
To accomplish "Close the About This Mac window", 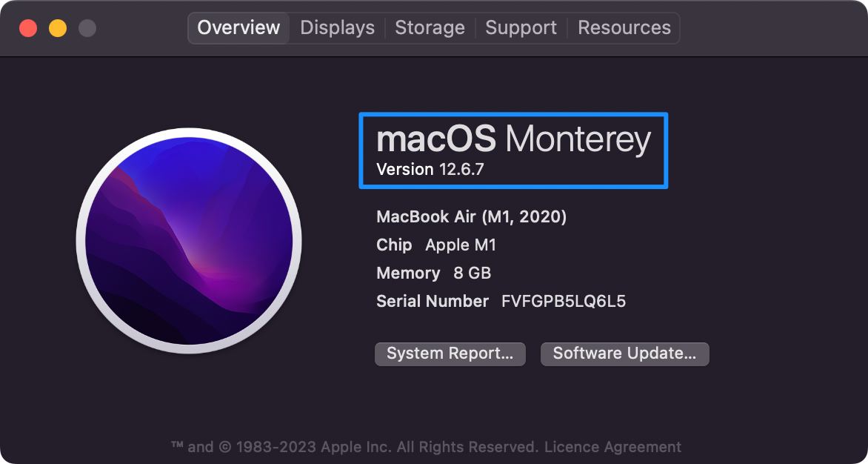I will [x=28, y=28].
